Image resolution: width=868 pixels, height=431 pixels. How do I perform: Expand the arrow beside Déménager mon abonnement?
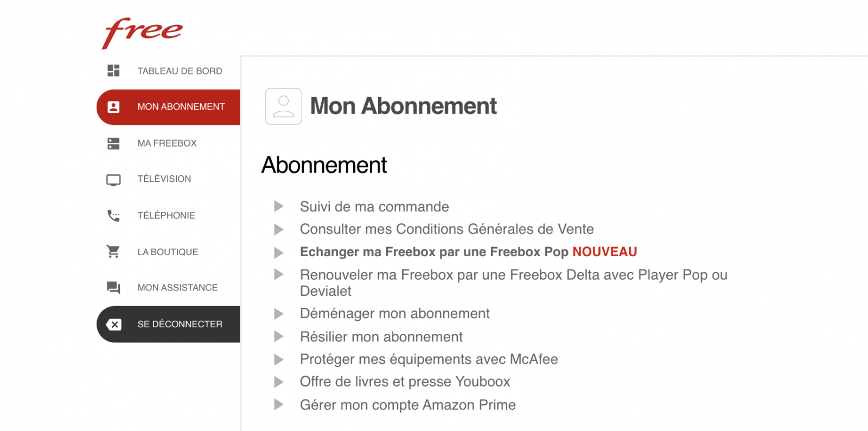[x=279, y=314]
